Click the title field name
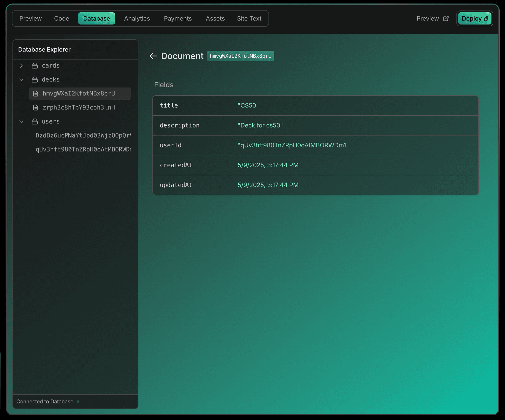This screenshot has height=420, width=505. click(x=169, y=105)
